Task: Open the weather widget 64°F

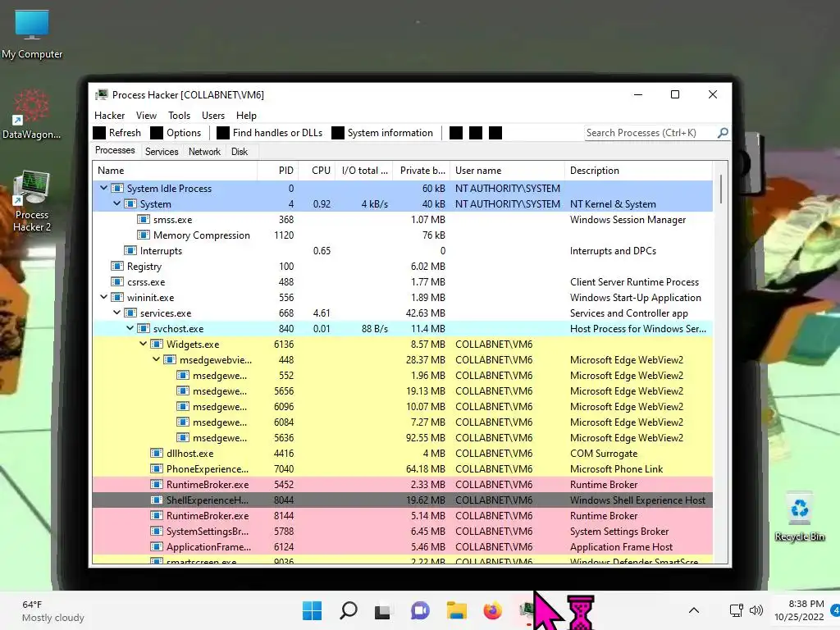Action: (53, 610)
